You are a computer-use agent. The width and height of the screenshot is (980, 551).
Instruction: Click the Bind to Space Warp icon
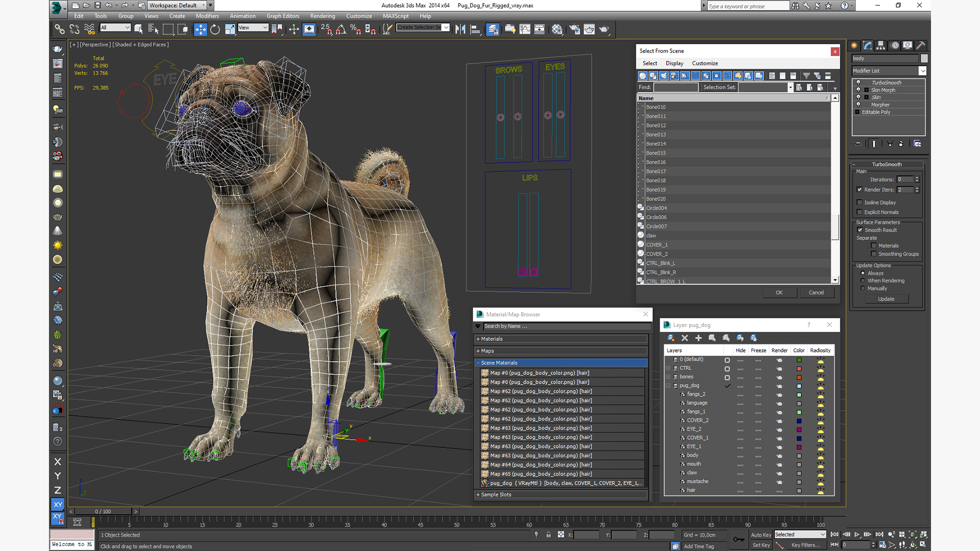click(x=89, y=30)
